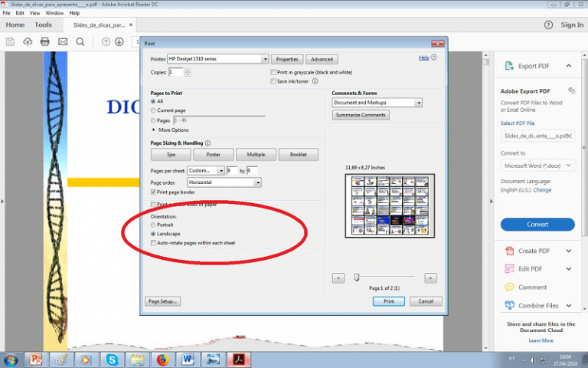Screen dimensions: 588x368
Task: Click the Copies number input field
Action: [x=175, y=72]
